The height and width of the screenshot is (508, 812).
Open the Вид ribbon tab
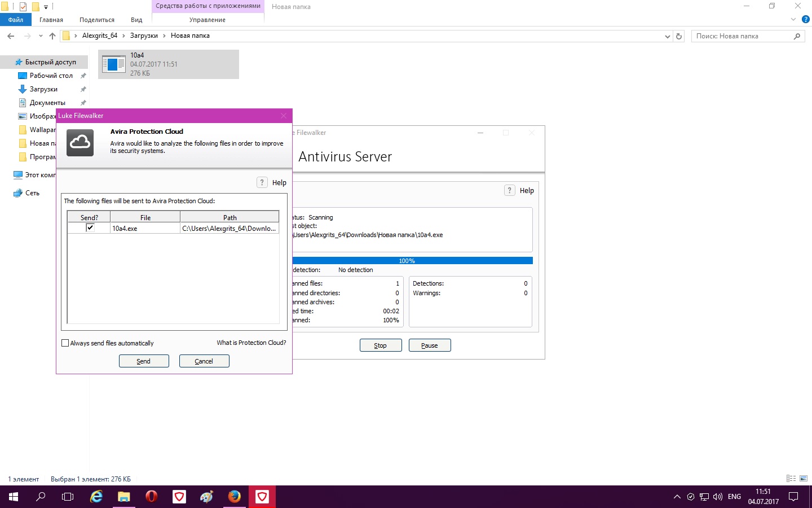point(136,20)
